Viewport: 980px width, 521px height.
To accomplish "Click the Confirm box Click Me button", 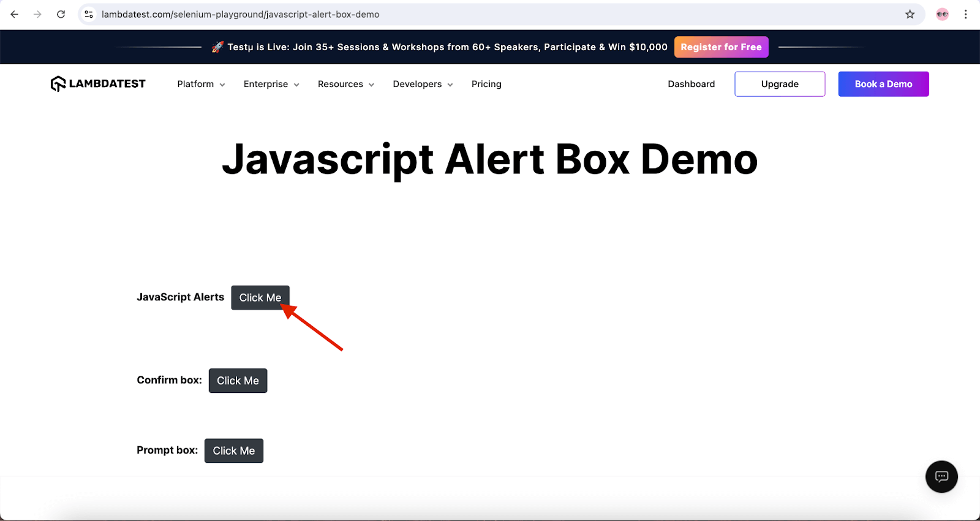I will click(238, 381).
